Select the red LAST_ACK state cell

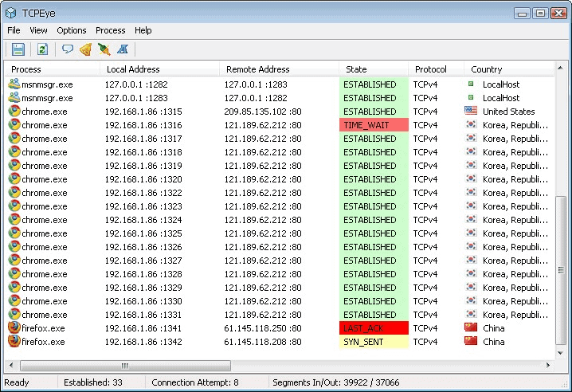pyautogui.click(x=373, y=328)
